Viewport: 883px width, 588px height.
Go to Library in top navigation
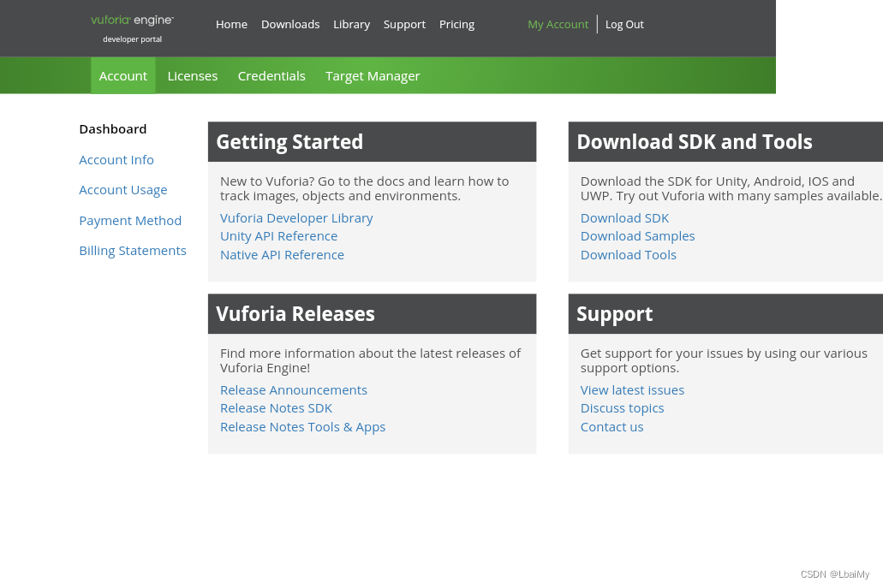(351, 25)
